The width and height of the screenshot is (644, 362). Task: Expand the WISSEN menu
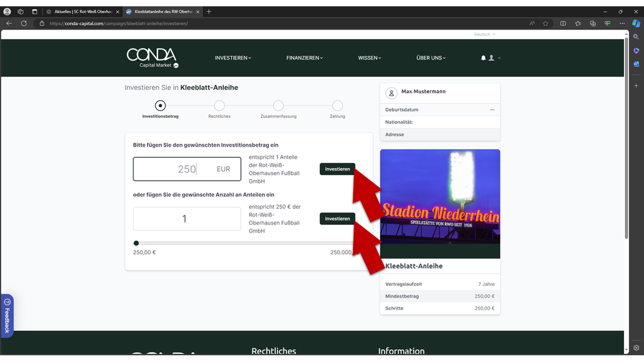click(x=370, y=58)
